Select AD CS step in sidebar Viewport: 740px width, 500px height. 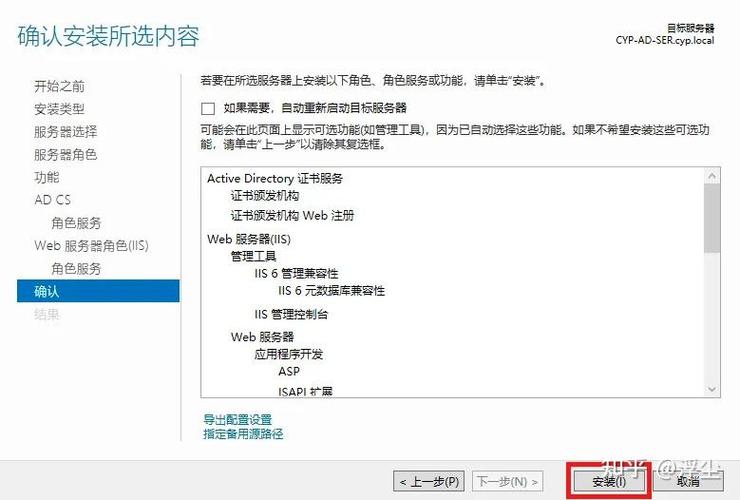pos(52,200)
